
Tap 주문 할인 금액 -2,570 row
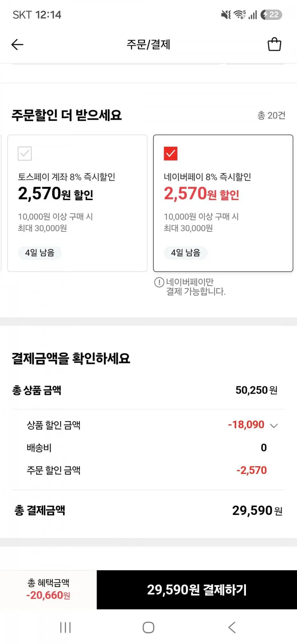(x=148, y=470)
